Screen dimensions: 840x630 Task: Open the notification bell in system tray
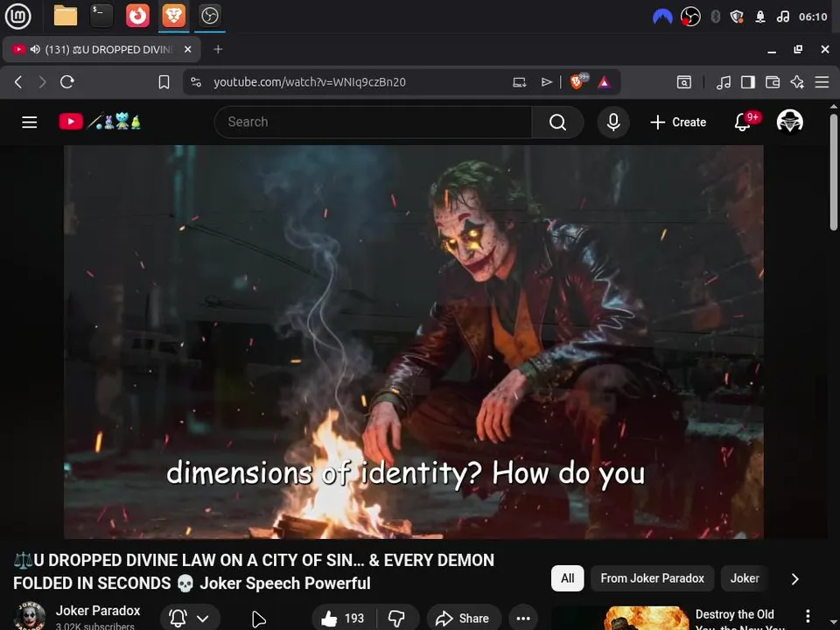(x=760, y=17)
